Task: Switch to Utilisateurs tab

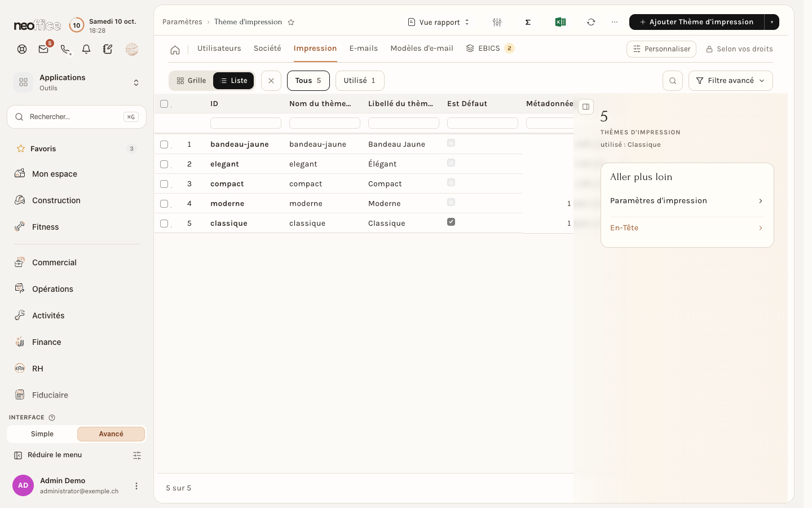Action: (219, 49)
